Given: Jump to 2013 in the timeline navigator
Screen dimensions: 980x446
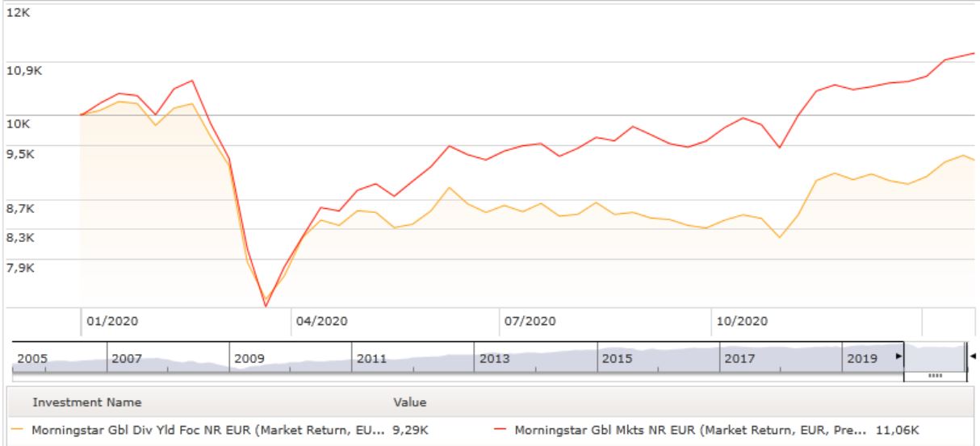Looking at the screenshot, I should click(x=494, y=359).
